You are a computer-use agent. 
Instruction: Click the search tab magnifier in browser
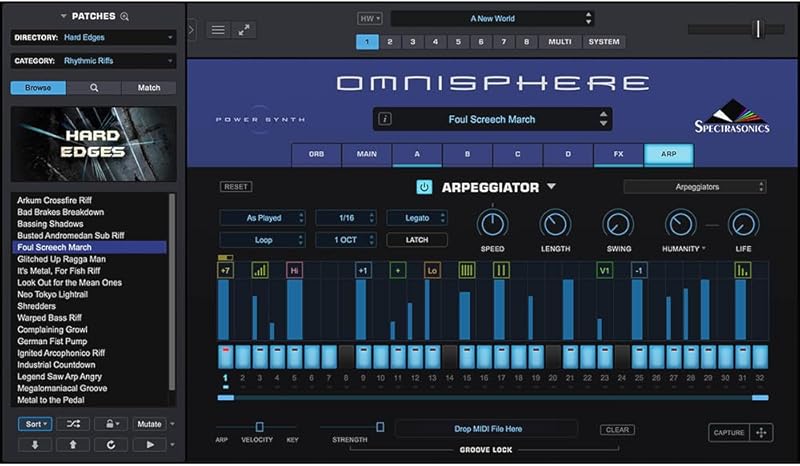tap(94, 88)
